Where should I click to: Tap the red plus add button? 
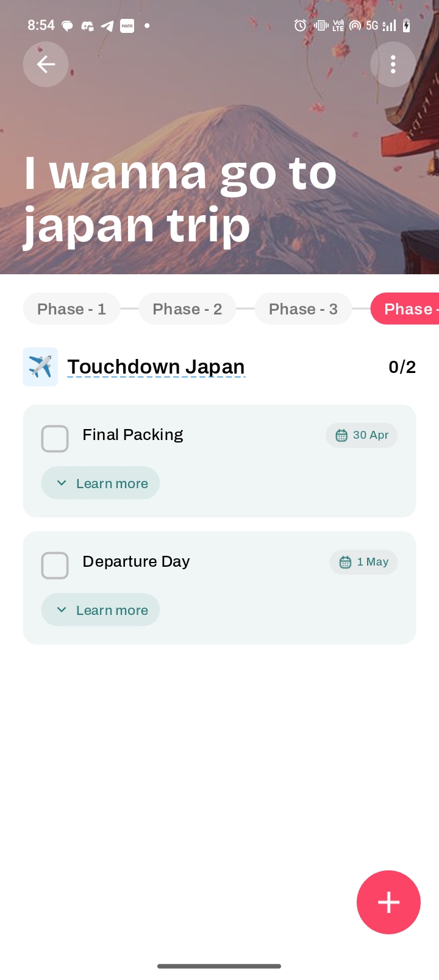[388, 902]
